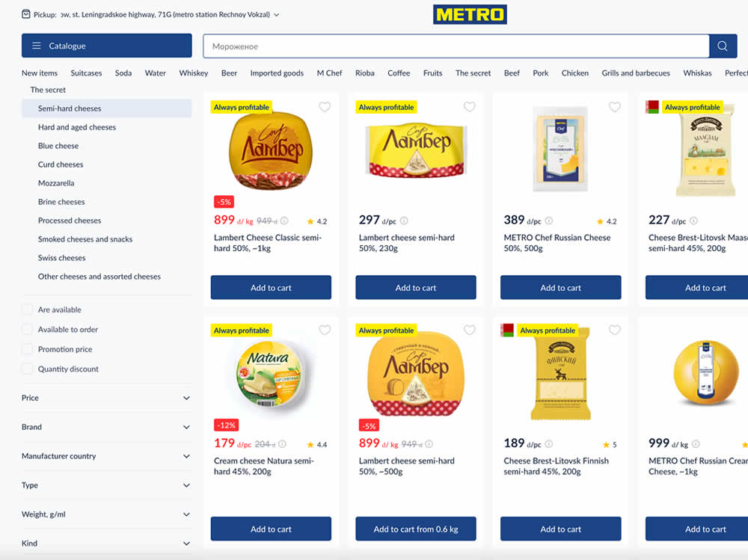
Task: Click heart icon on Natura cream cheese
Action: point(325,330)
